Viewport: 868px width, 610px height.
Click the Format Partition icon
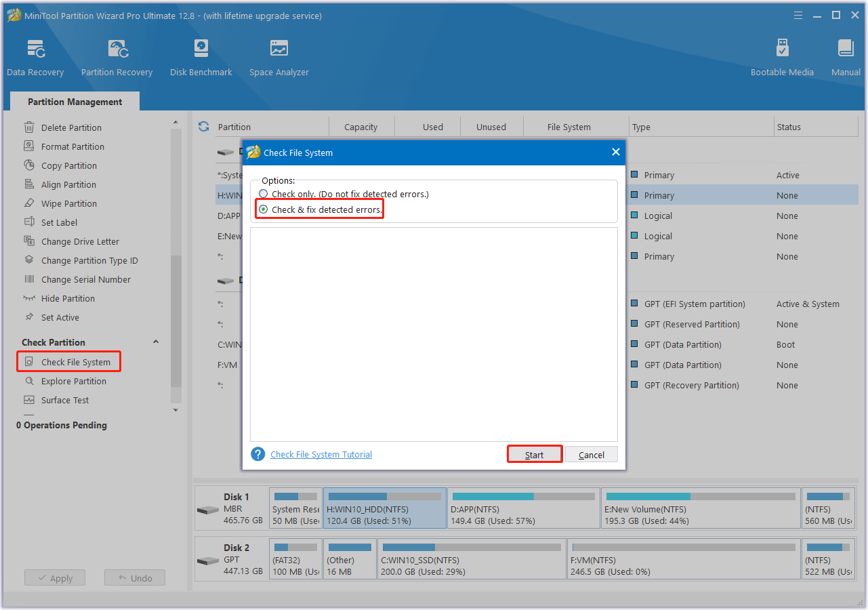[x=29, y=146]
